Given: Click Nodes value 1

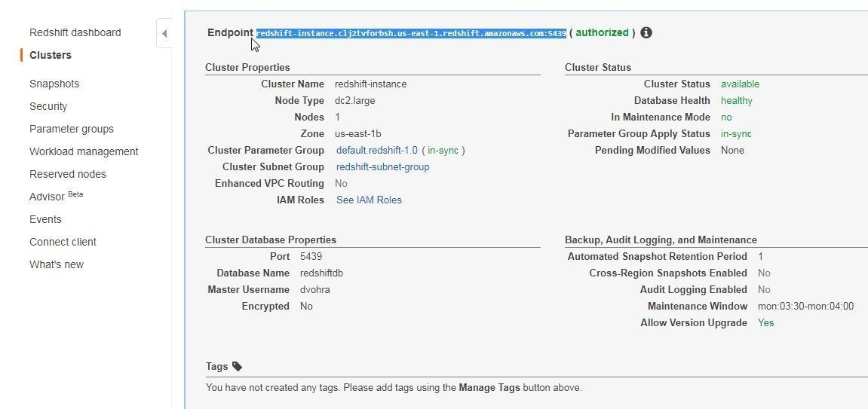Looking at the screenshot, I should 338,118.
